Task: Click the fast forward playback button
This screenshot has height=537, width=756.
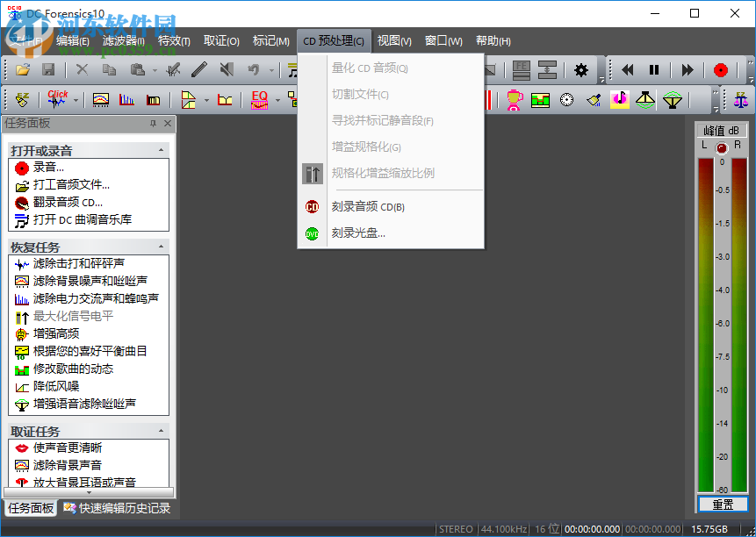Action: point(687,70)
